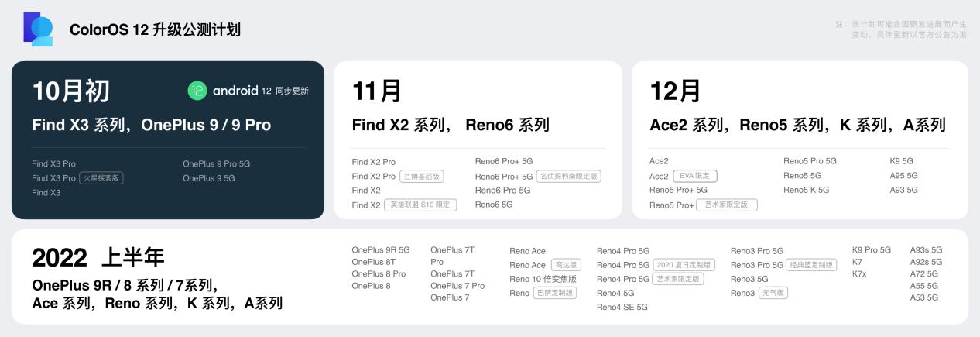Select the 英雄联盟 S10 限定 tag
This screenshot has height=337, width=980.
coord(420,205)
